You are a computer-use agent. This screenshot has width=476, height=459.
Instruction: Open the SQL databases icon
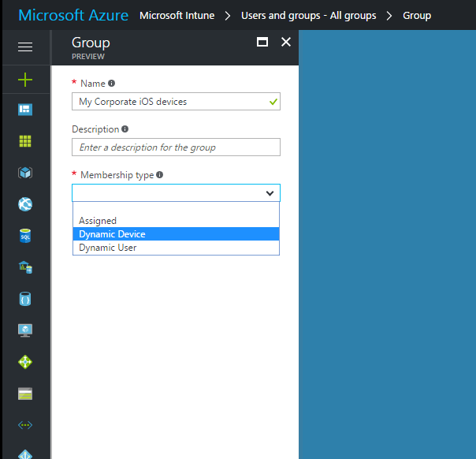(25, 236)
